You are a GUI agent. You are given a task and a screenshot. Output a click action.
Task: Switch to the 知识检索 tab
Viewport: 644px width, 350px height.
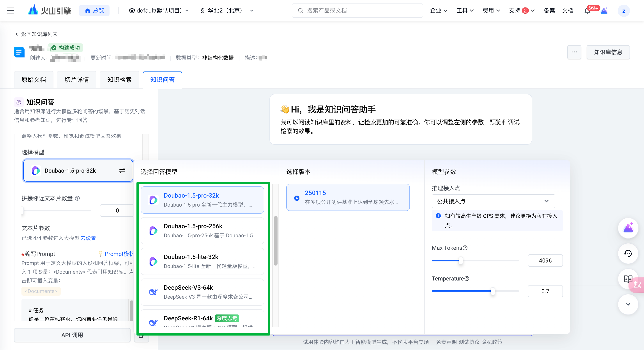coord(120,80)
